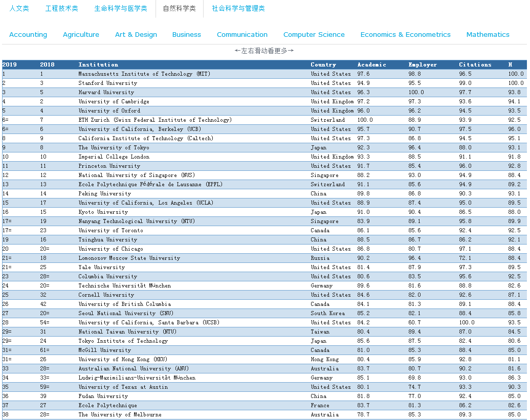530x420 pixels.
Task: Click the Peking University institution name
Action: coord(104,194)
